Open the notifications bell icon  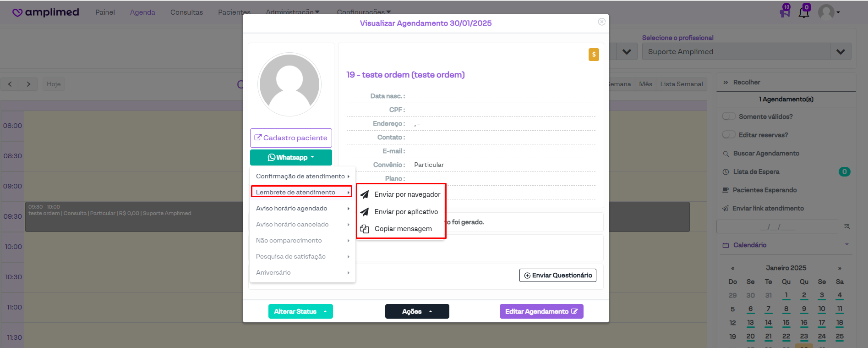(x=803, y=12)
